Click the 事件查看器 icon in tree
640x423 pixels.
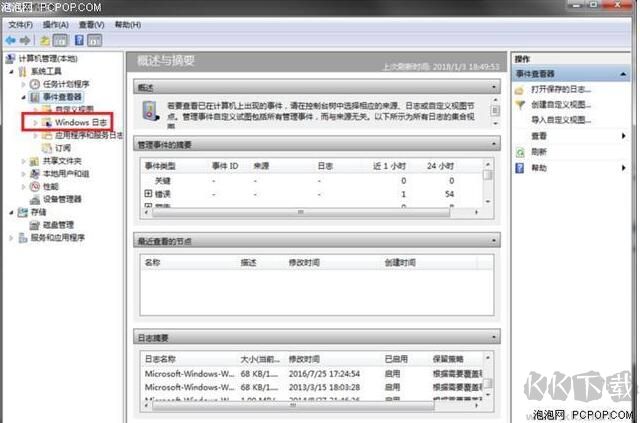tap(35, 97)
